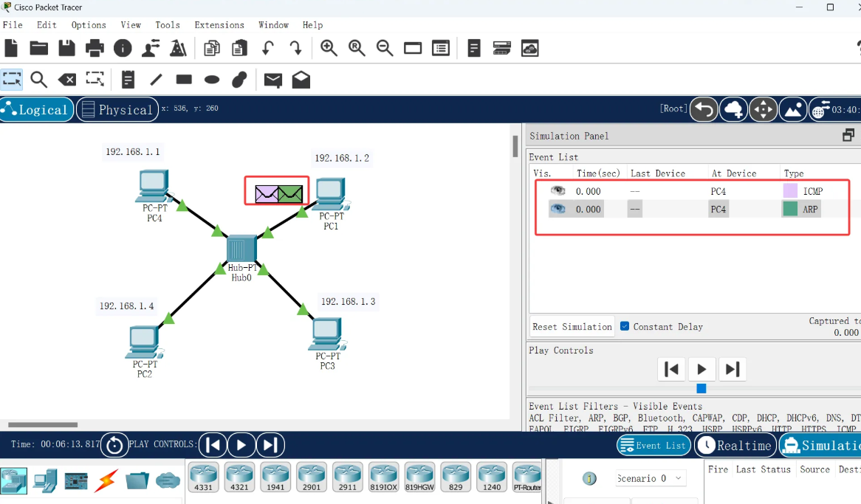This screenshot has height=504, width=861.
Task: Switch to Logical workspace view
Action: pyautogui.click(x=37, y=109)
